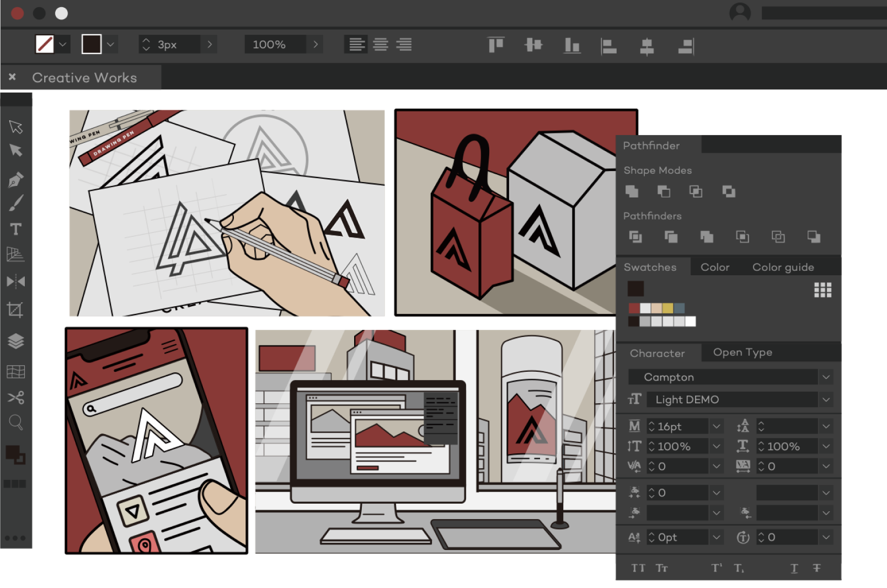Image resolution: width=887 pixels, height=588 pixels.
Task: Pick the yellow swatch in Swatches panel
Action: click(667, 308)
